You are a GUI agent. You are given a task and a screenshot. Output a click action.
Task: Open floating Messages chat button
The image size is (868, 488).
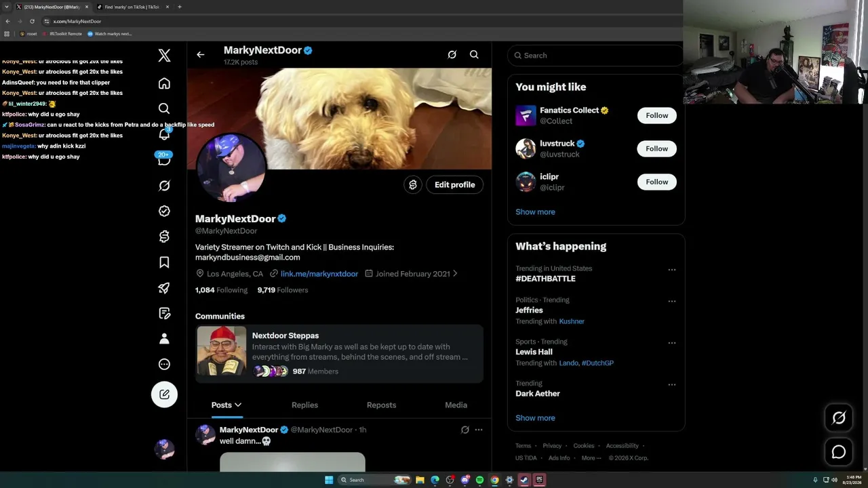(839, 452)
